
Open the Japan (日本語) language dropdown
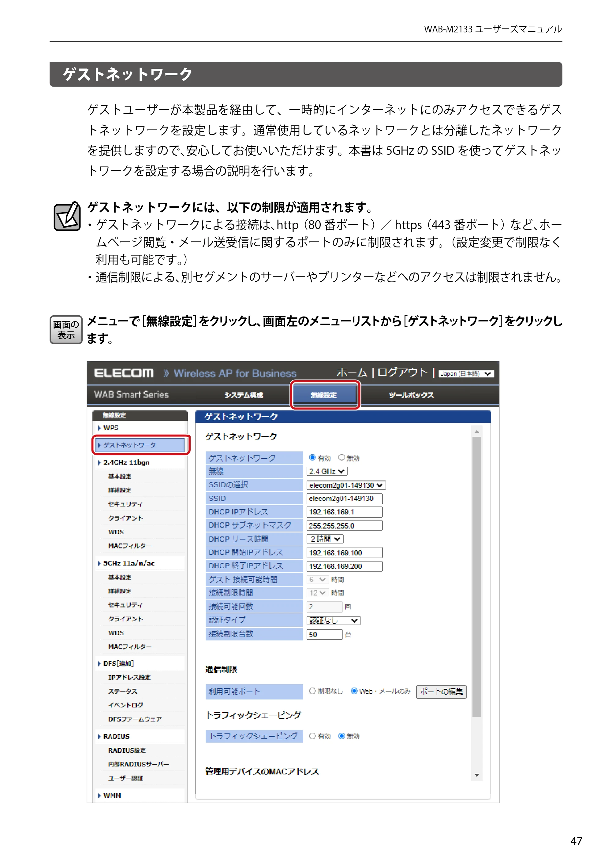point(466,374)
